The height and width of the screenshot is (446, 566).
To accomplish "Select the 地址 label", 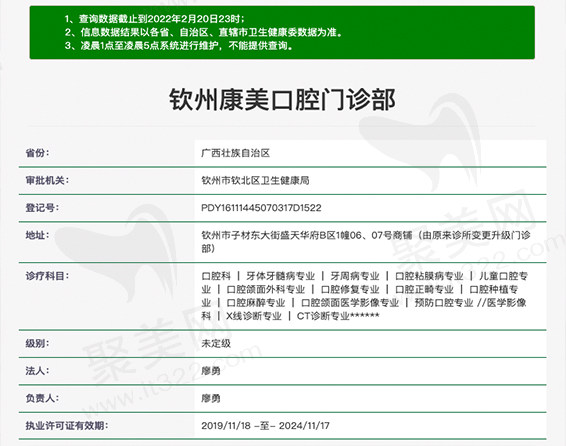I will [x=37, y=235].
